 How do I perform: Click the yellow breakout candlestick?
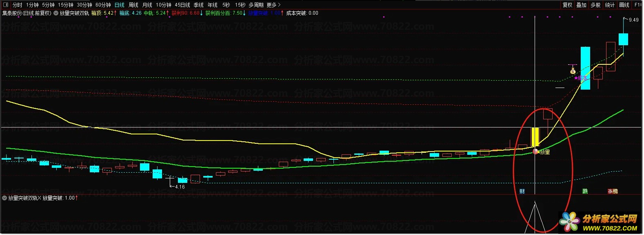(535, 137)
